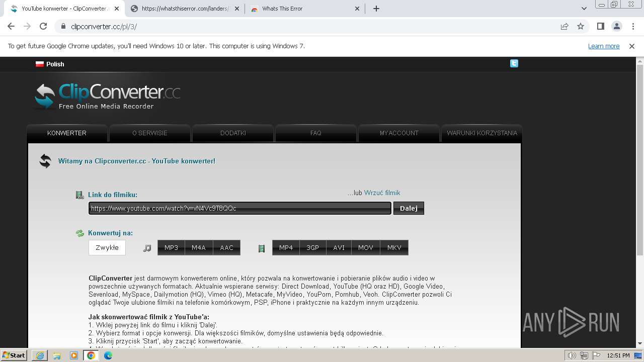Switch to the Whats This Error tab
Screen dimensions: 644x362
[306, 9]
